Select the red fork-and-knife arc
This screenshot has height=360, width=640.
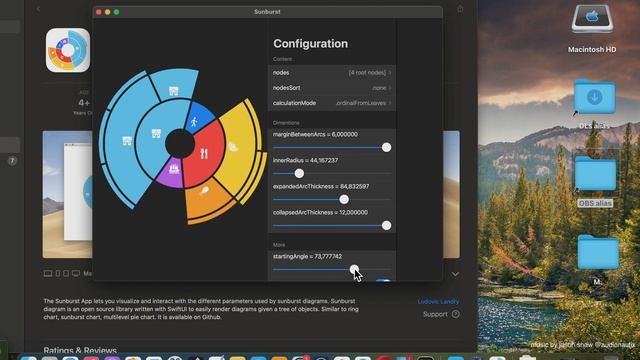point(206,153)
